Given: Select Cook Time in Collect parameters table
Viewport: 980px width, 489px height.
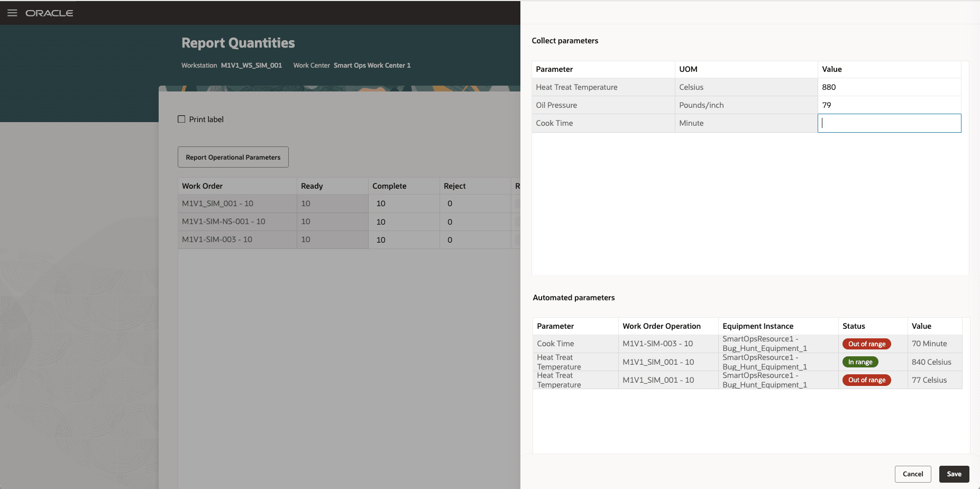Looking at the screenshot, I should (x=603, y=123).
